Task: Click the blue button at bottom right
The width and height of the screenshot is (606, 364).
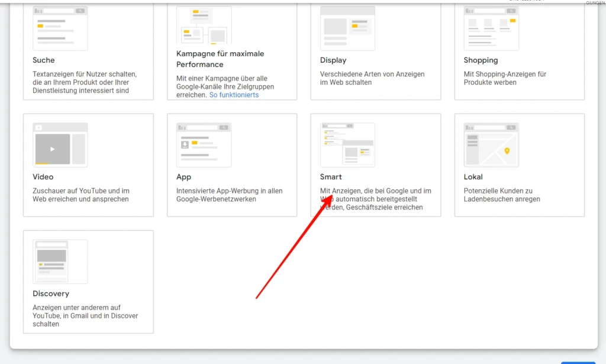Action: [578, 362]
